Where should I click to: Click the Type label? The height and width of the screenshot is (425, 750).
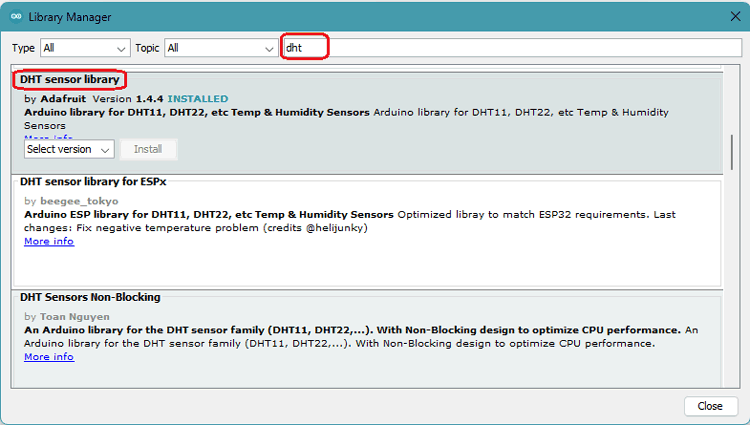[23, 48]
